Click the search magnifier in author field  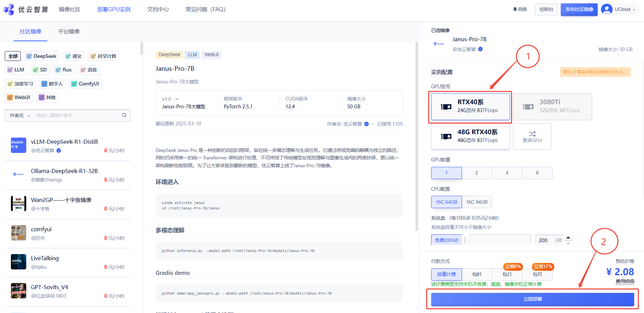pos(124,115)
